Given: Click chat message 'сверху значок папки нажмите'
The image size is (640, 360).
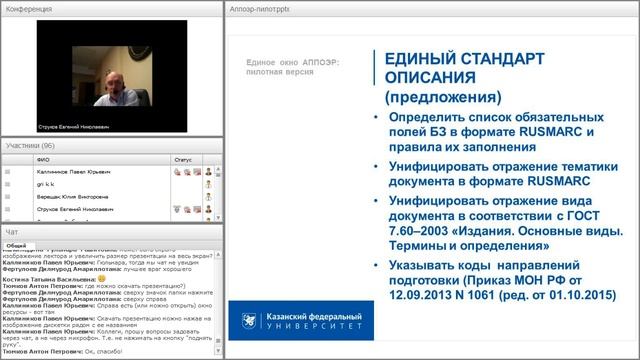Looking at the screenshot, I should 168,293.
